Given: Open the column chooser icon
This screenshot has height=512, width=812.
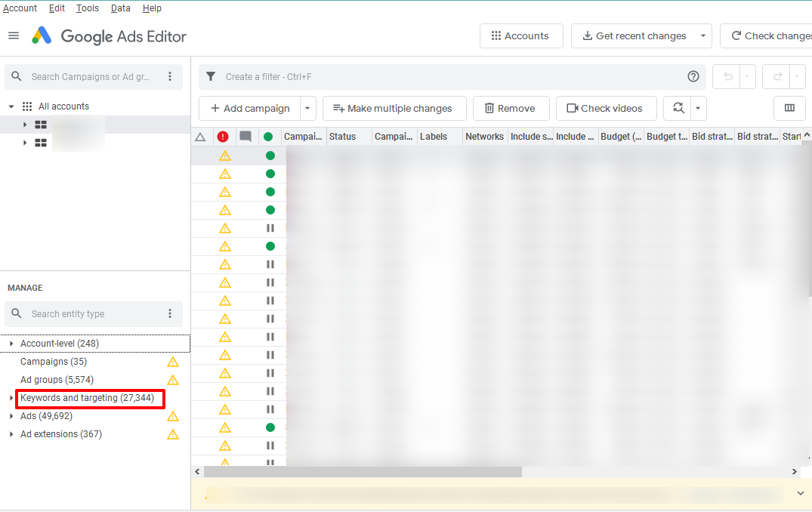Looking at the screenshot, I should (790, 108).
